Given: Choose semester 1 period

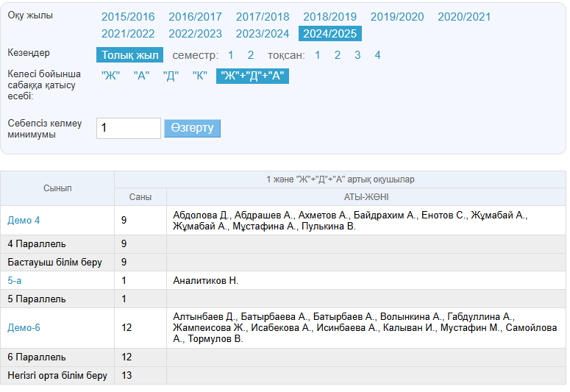Looking at the screenshot, I should coord(231,55).
